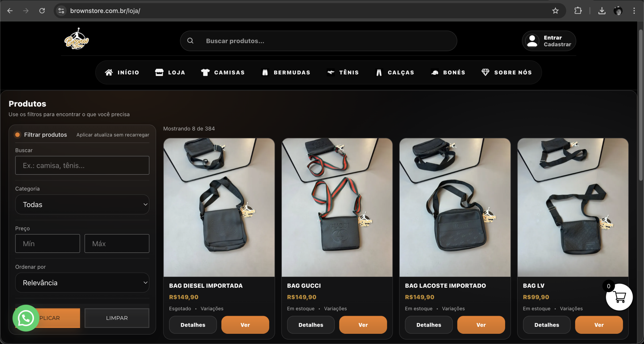Click the t-shirt icon next to Camisas
This screenshot has width=644, height=344.
tap(205, 72)
